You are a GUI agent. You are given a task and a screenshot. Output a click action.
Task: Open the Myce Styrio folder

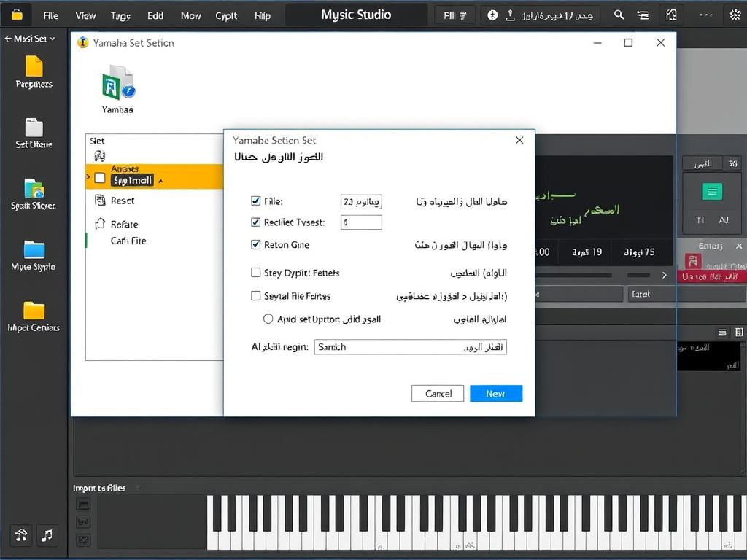(34, 255)
